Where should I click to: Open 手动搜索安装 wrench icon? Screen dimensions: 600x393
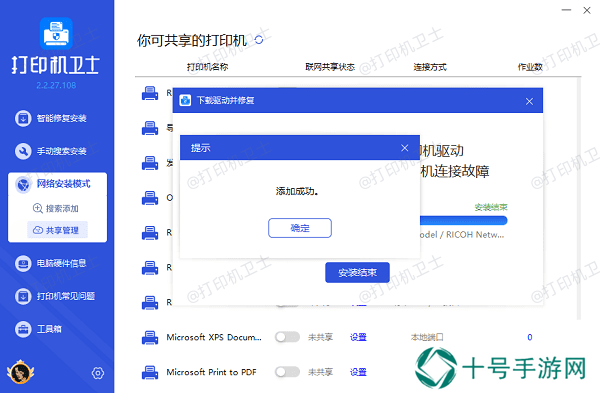tap(23, 151)
